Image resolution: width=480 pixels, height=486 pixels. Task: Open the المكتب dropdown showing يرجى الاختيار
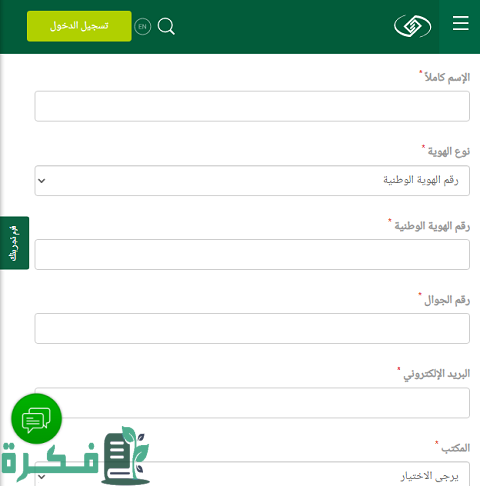pos(252,474)
